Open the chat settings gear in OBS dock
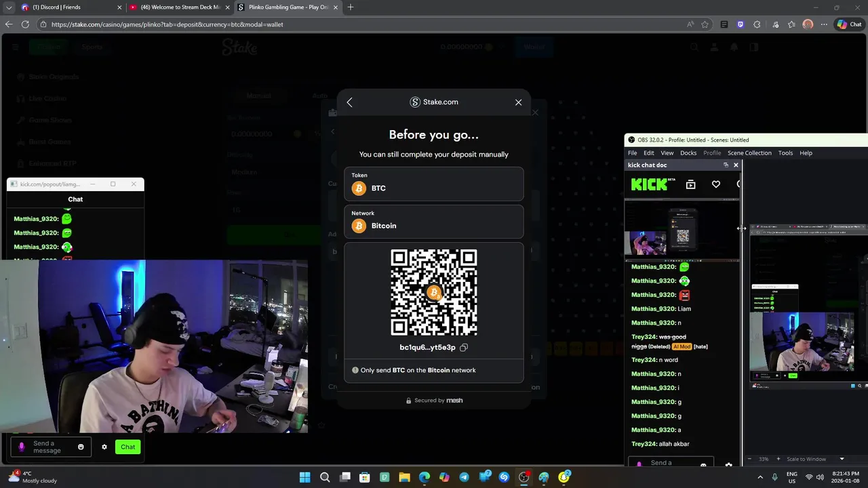The height and width of the screenshot is (488, 868). (728, 465)
